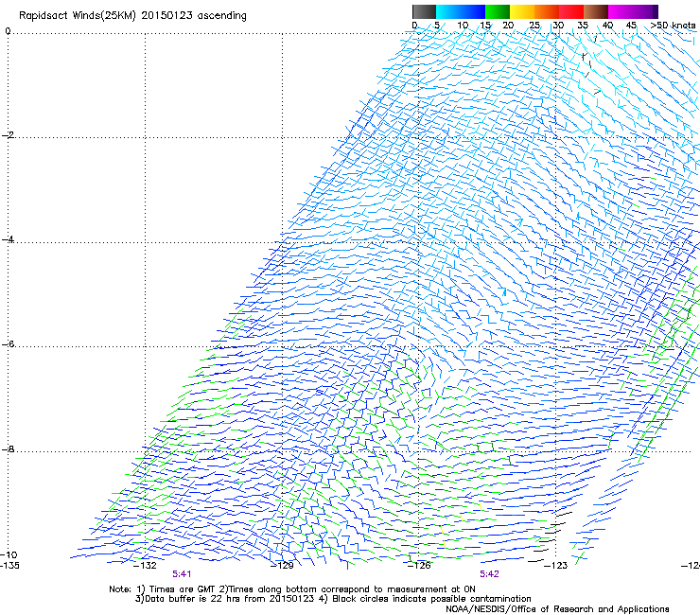Viewport: 700px width, 615px height.
Task: Click the '10' knots legend label
Action: (463, 26)
